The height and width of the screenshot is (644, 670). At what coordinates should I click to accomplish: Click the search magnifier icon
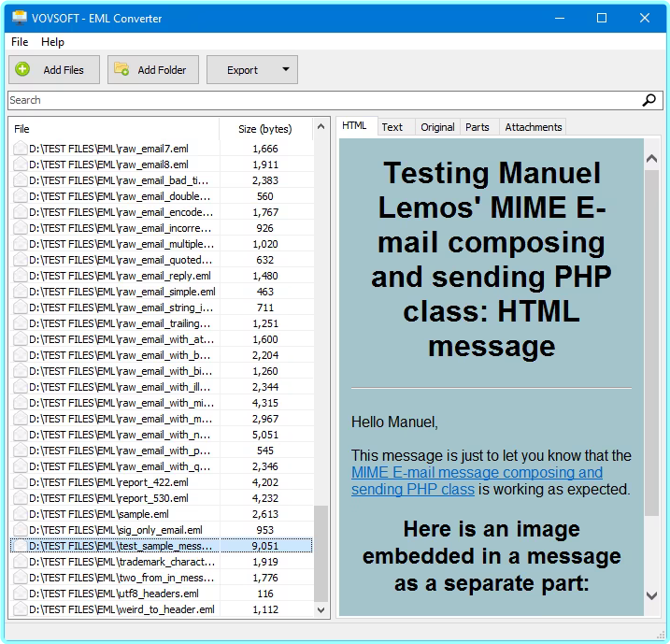[649, 100]
